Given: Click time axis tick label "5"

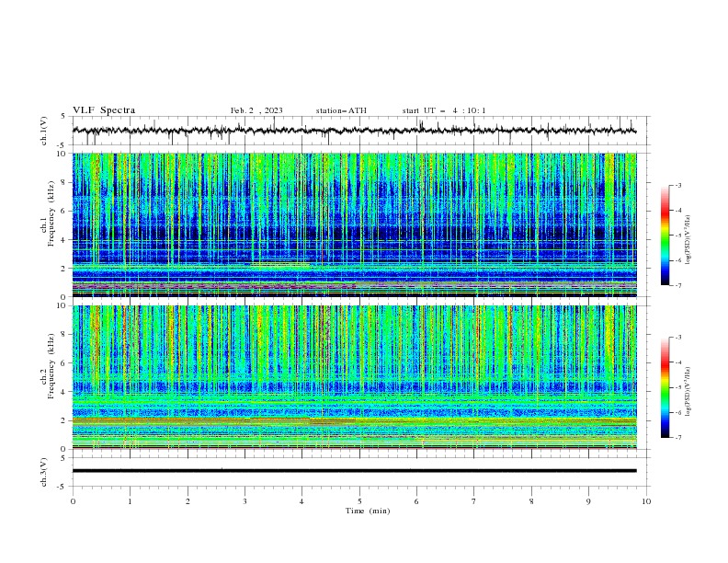Looking at the screenshot, I should click(x=359, y=501).
